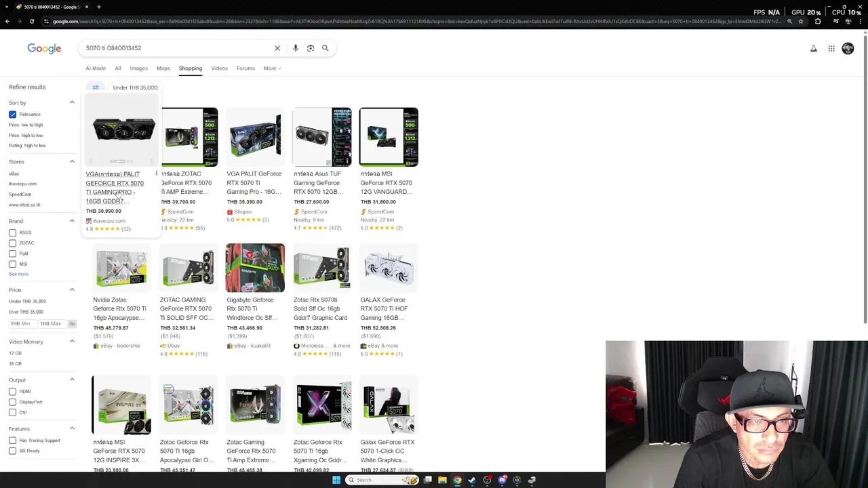Switch to the AI Mode tab

pos(96,68)
